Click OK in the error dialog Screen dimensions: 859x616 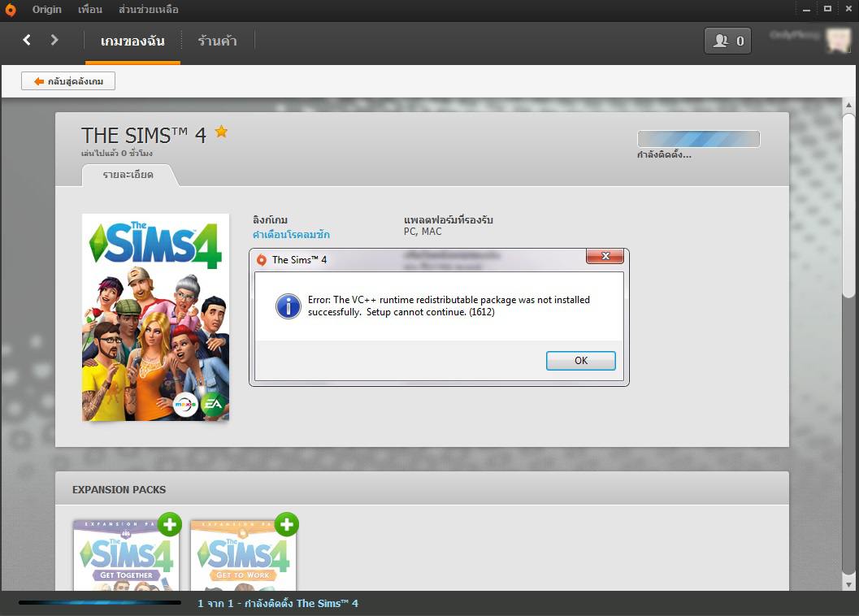click(x=581, y=361)
